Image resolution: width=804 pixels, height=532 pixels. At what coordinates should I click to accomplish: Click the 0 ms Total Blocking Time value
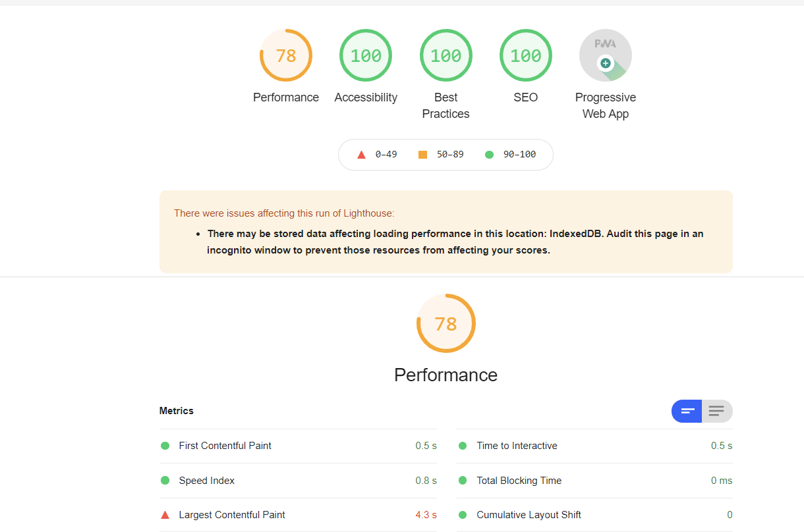click(722, 481)
